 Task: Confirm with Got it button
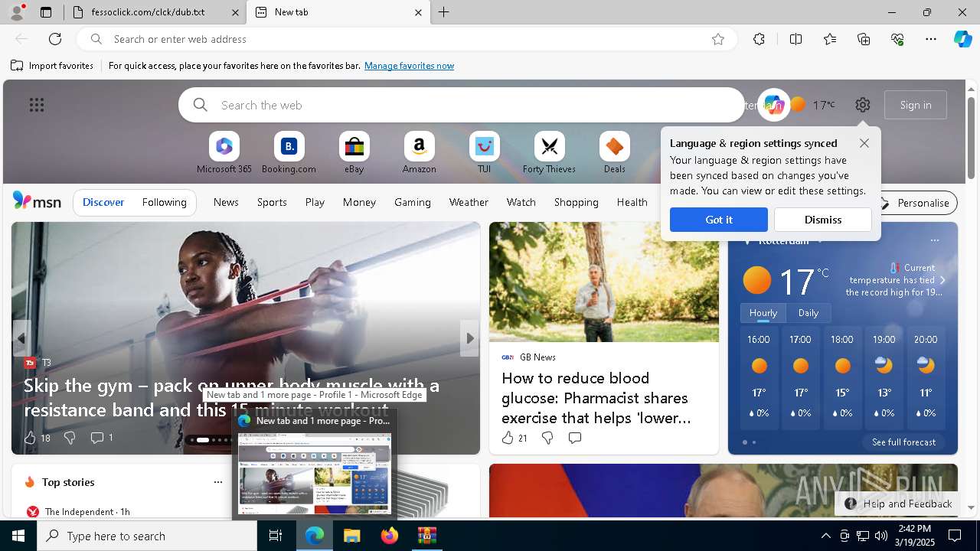click(x=719, y=220)
